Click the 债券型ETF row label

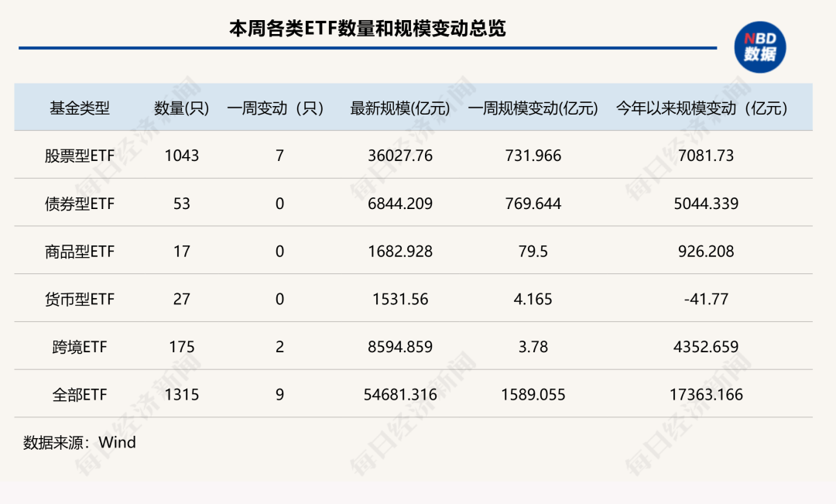(79, 204)
